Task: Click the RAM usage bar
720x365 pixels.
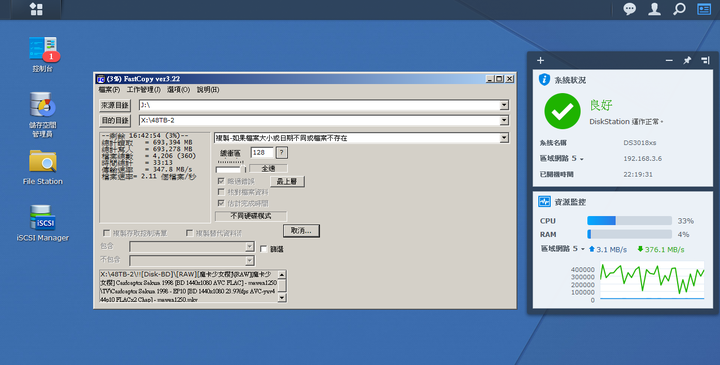Action: tap(630, 234)
